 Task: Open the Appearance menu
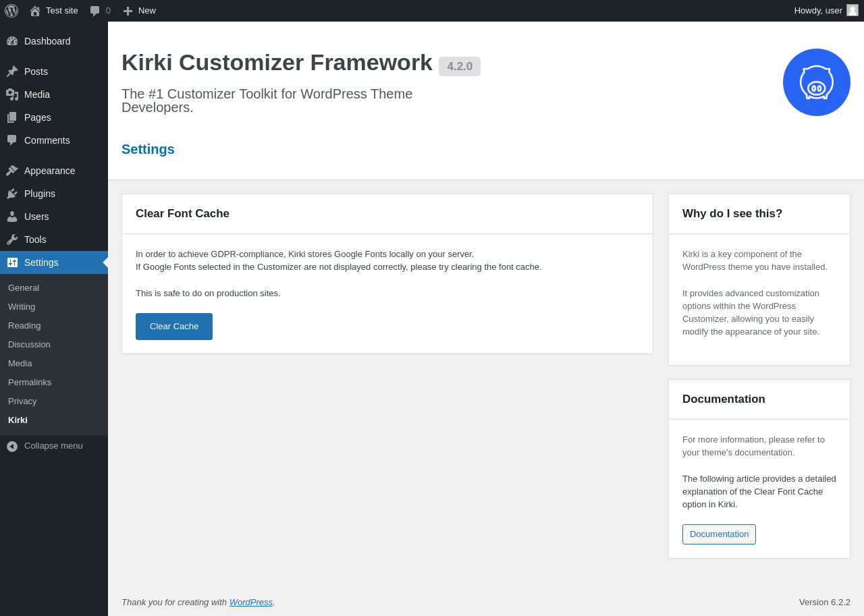pos(49,171)
